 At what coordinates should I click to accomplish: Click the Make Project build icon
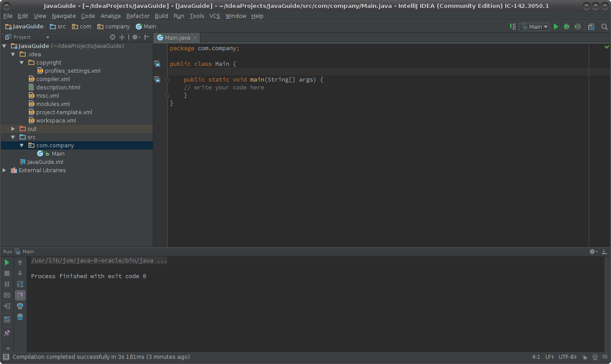tap(513, 27)
